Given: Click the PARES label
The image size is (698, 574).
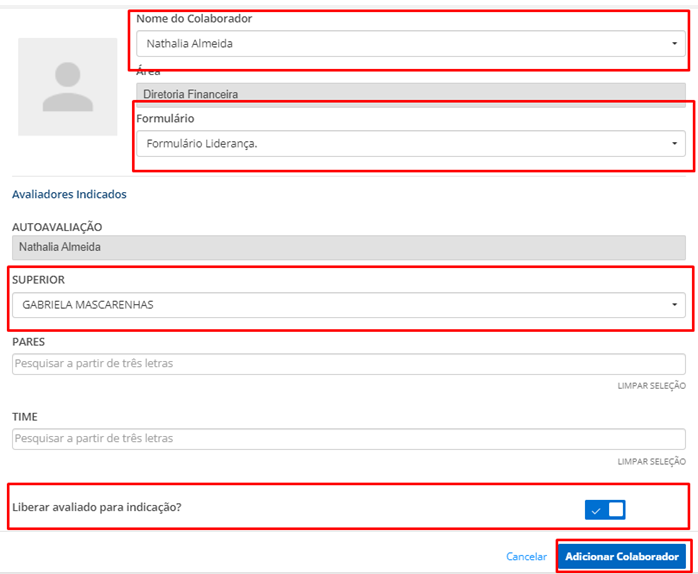Looking at the screenshot, I should click(28, 342).
